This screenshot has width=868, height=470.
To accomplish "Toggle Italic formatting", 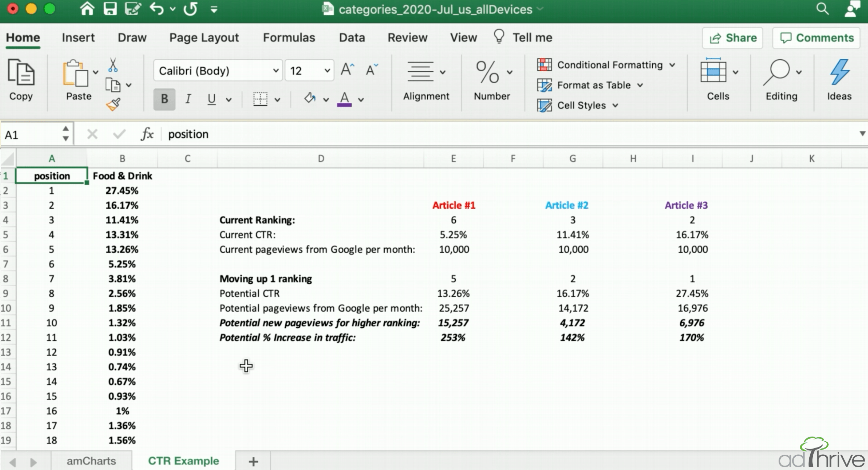I will [x=188, y=99].
